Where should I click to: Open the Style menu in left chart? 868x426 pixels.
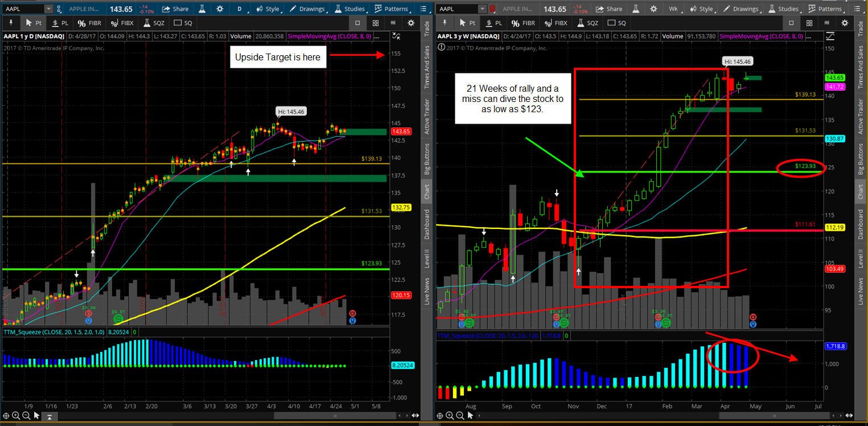point(268,9)
